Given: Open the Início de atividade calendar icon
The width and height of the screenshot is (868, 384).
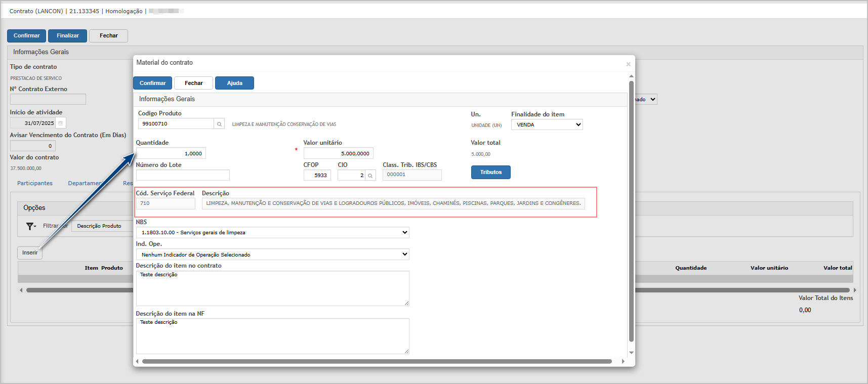Looking at the screenshot, I should (x=61, y=123).
